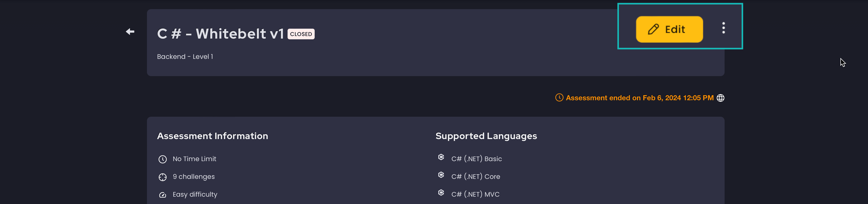This screenshot has width=868, height=204.
Task: Click the challenges icon beside 9 challenges
Action: coord(163,177)
